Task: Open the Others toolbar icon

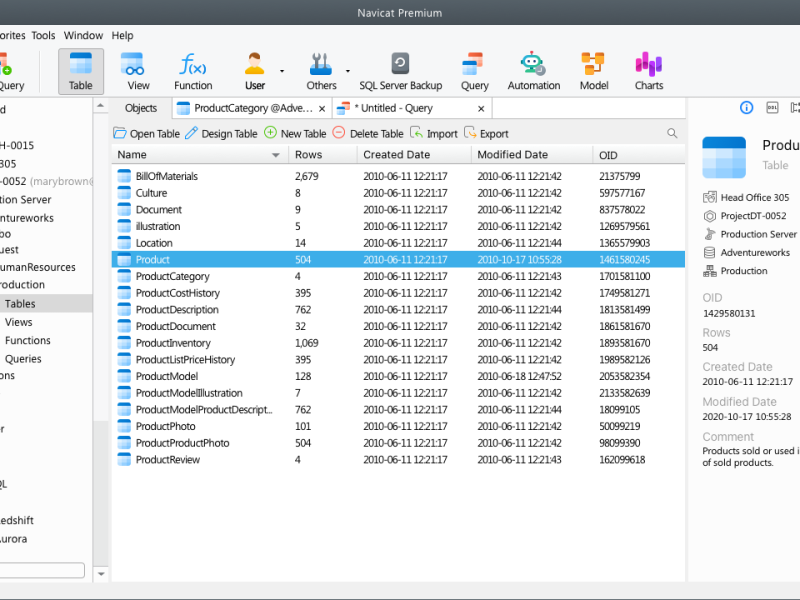Action: (321, 64)
